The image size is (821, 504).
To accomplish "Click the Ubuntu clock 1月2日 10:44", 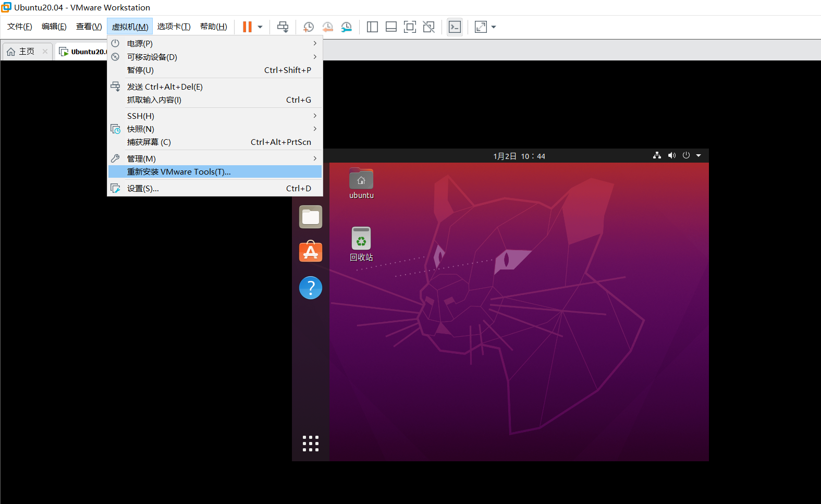I will click(x=519, y=156).
